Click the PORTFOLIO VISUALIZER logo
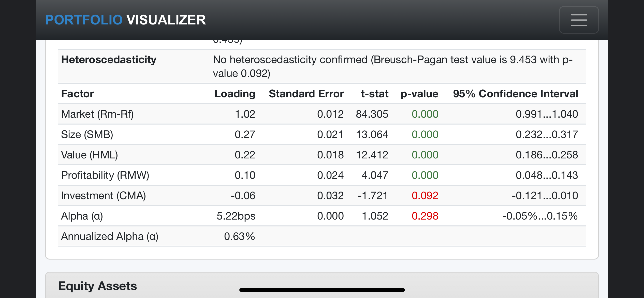The image size is (644, 298). (x=126, y=20)
